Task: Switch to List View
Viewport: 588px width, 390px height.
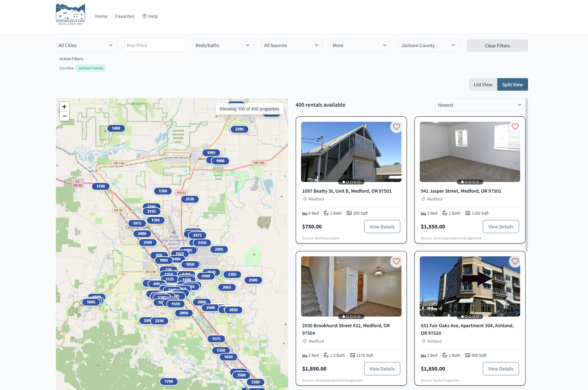Action: tap(483, 85)
